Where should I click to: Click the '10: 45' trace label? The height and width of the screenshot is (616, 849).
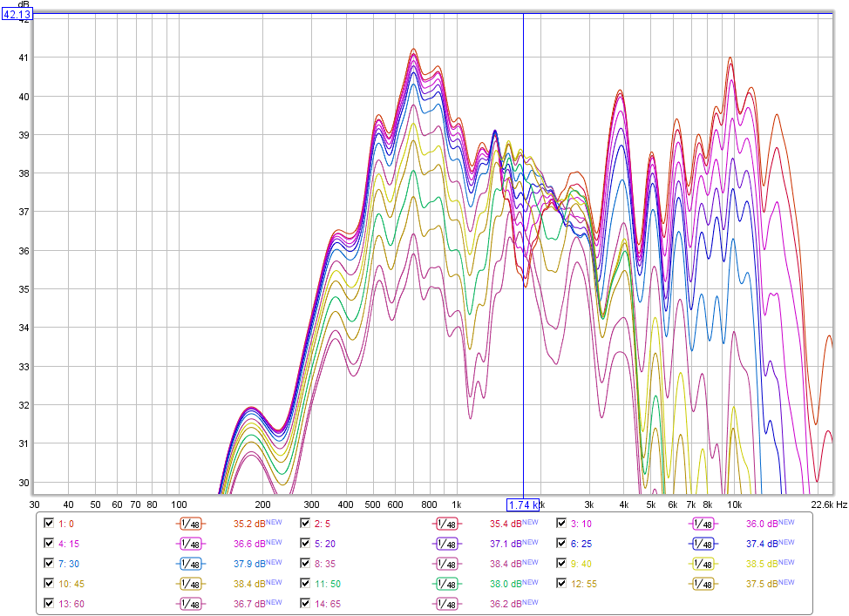tap(71, 584)
